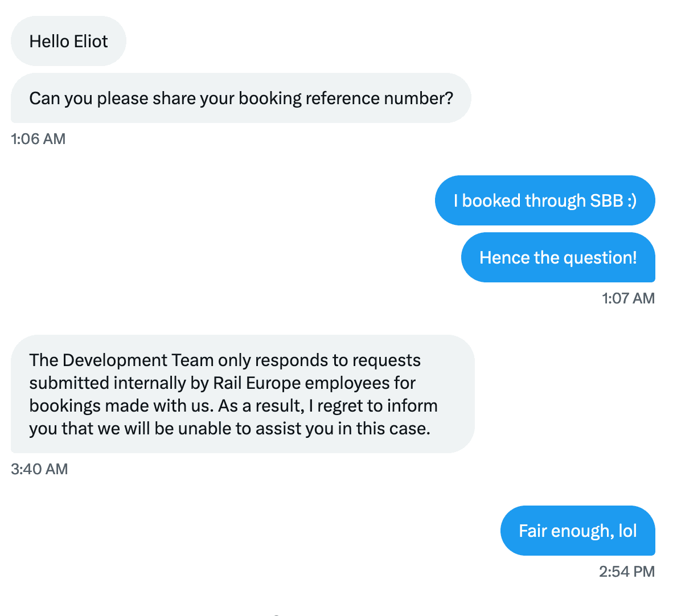The image size is (673, 616).
Task: Click the smiley ":)" in the sent message
Action: (x=631, y=201)
